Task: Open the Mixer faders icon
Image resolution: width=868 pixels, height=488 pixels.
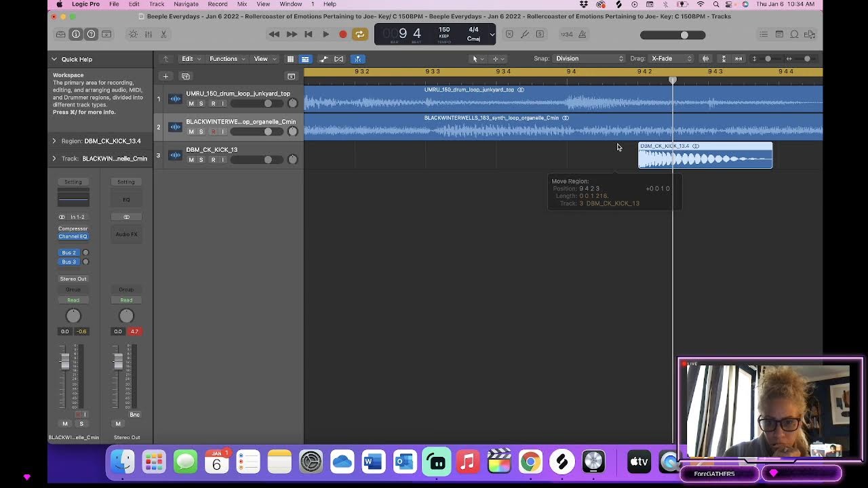Action: tap(148, 34)
